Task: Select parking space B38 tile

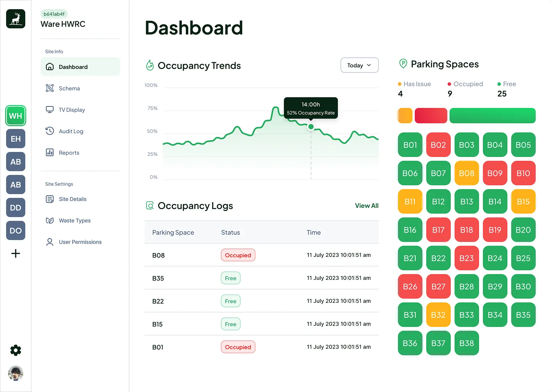Action: point(467,343)
